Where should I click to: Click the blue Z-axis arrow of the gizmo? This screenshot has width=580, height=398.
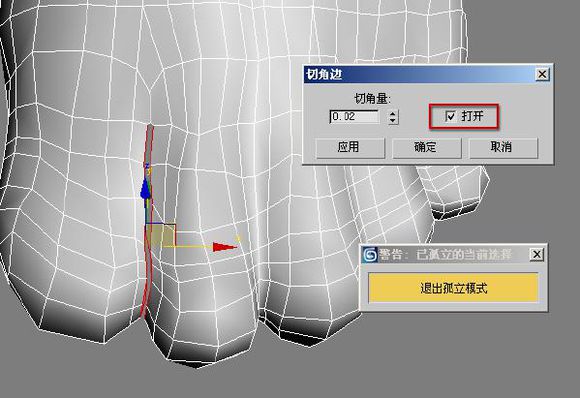[x=146, y=189]
